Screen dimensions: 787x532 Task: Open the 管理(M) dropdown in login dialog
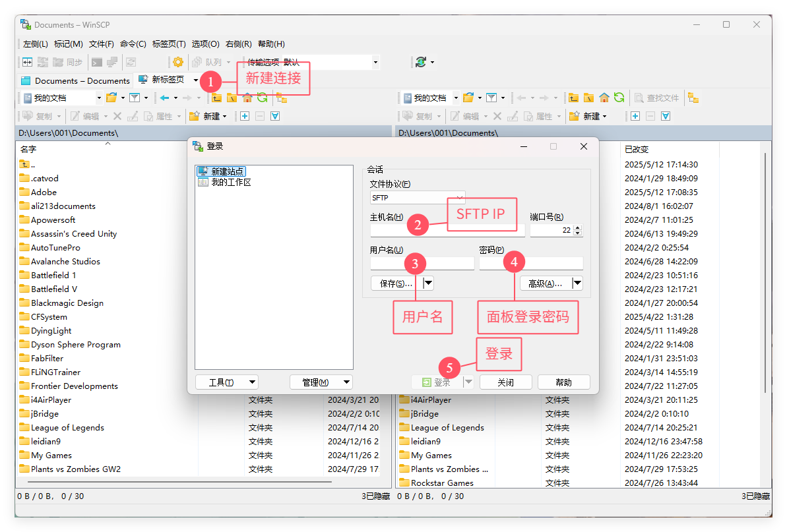click(321, 382)
